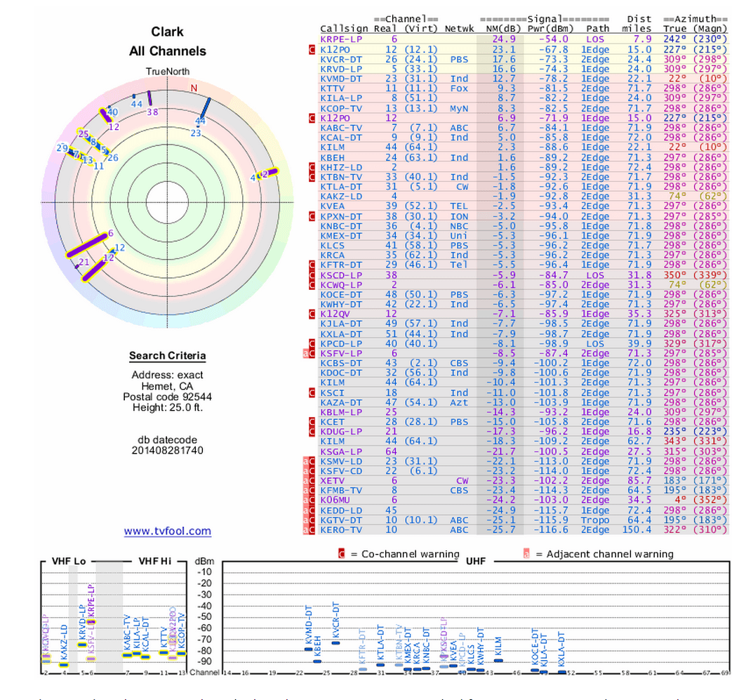
Task: Click the co-channel warning icon beside KPXN-DT
Action: coord(313,216)
